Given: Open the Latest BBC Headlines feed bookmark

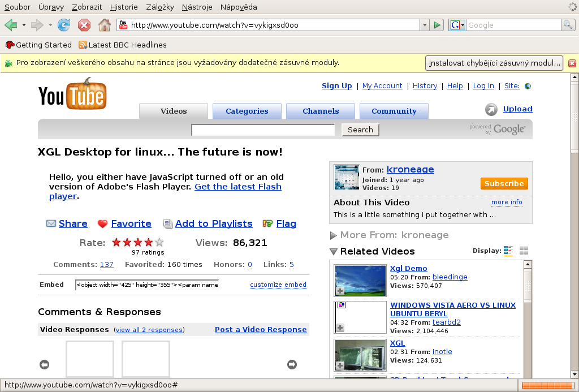Looking at the screenshot, I should pyautogui.click(x=123, y=45).
